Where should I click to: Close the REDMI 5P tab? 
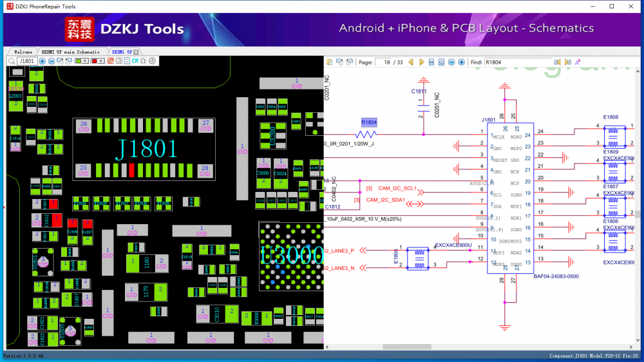136,52
